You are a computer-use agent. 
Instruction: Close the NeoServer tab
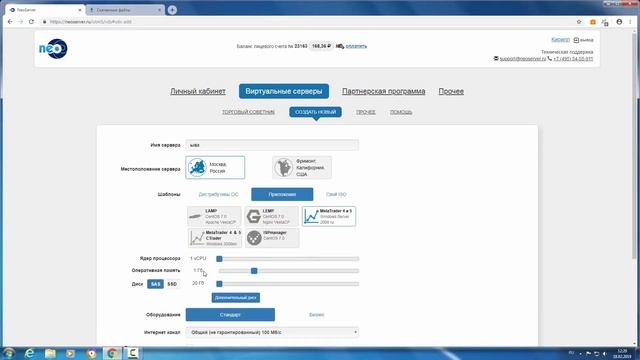(80, 10)
